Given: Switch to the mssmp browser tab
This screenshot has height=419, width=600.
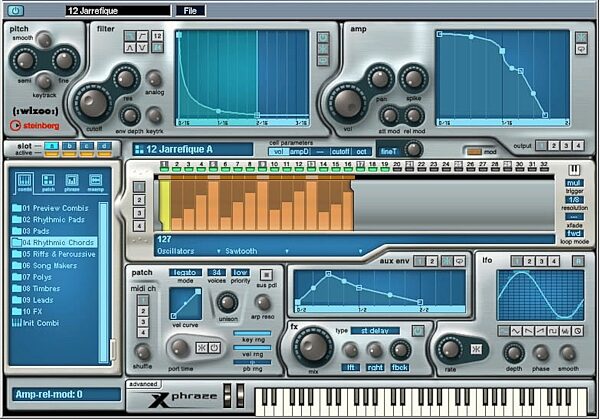Looking at the screenshot, I should click(95, 182).
